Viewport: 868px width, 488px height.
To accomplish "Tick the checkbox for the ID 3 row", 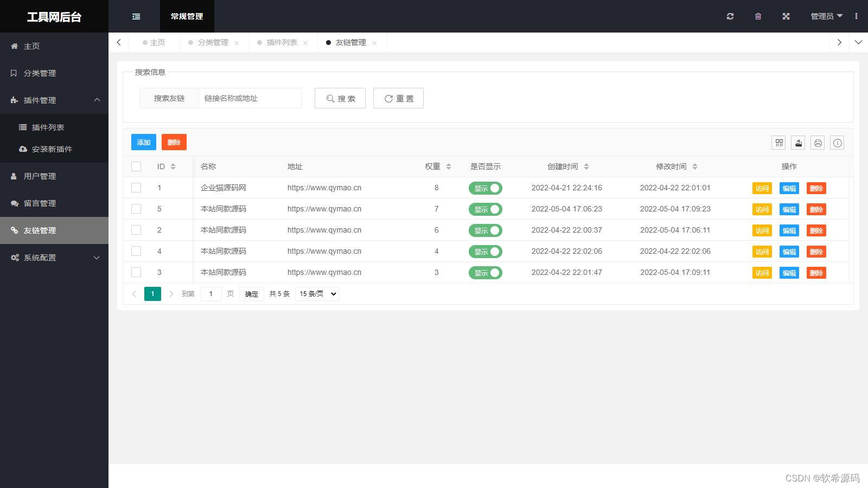I will [x=136, y=272].
